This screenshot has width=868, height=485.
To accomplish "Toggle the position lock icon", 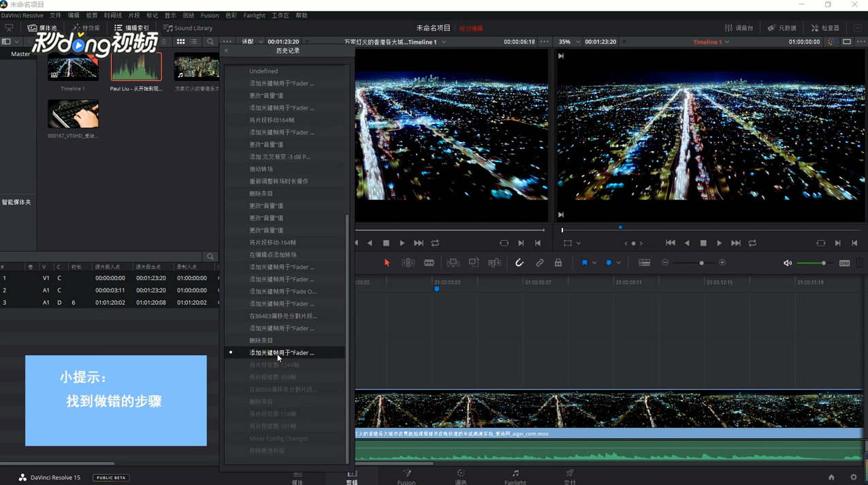I will 558,263.
